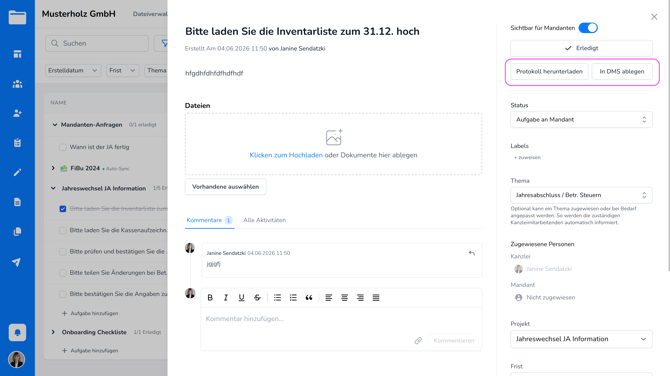Screen dimensions: 670x376
Task: Check the Wann ist der JA fertig checkbox
Action: pyautogui.click(x=63, y=147)
